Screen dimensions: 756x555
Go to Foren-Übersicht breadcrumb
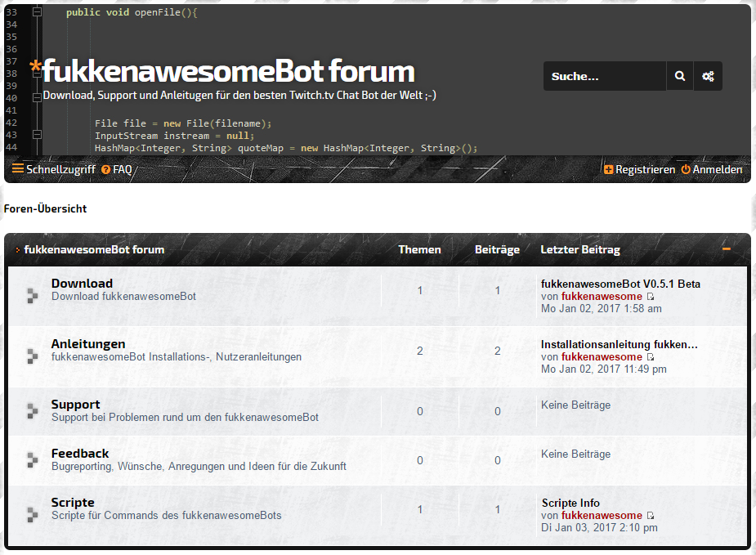(x=45, y=208)
